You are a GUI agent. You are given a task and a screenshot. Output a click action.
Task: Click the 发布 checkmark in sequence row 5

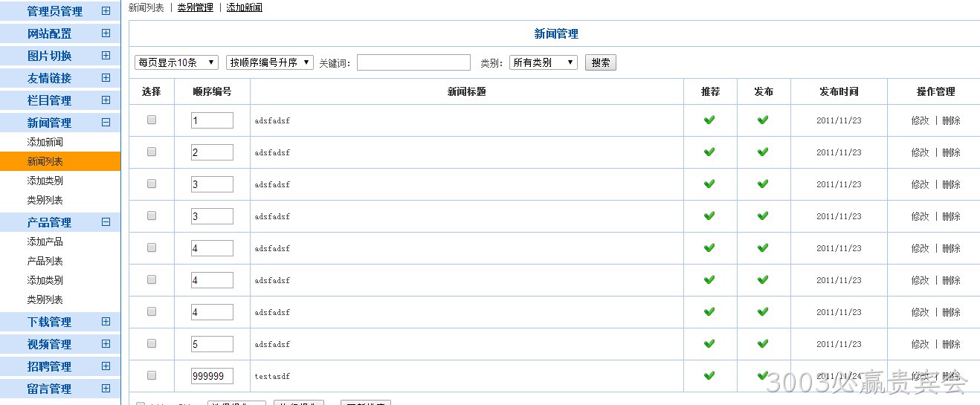(763, 343)
